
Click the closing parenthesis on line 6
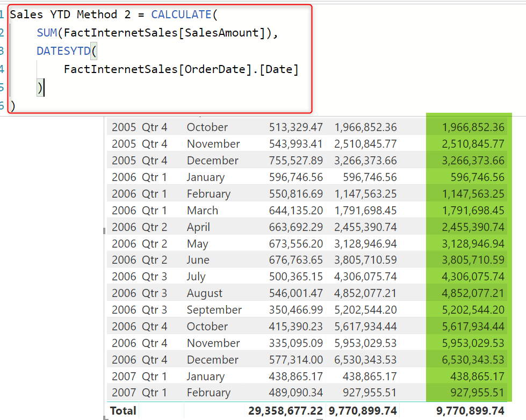point(13,106)
